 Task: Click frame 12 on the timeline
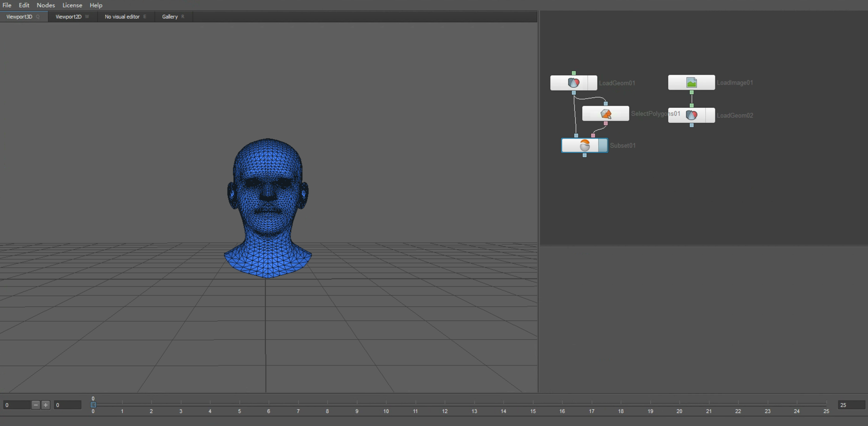(x=445, y=404)
